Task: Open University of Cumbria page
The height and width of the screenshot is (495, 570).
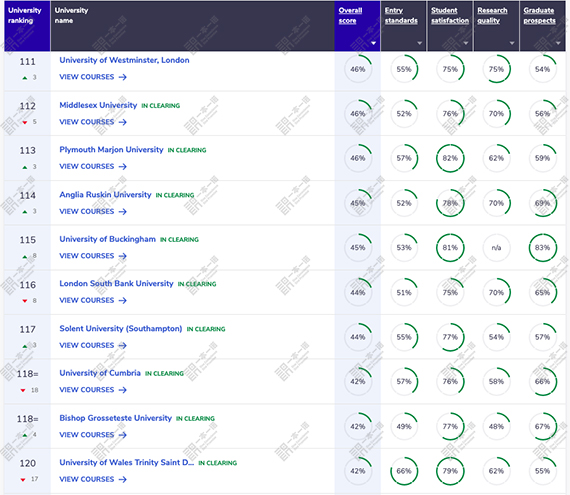Action: (x=100, y=373)
